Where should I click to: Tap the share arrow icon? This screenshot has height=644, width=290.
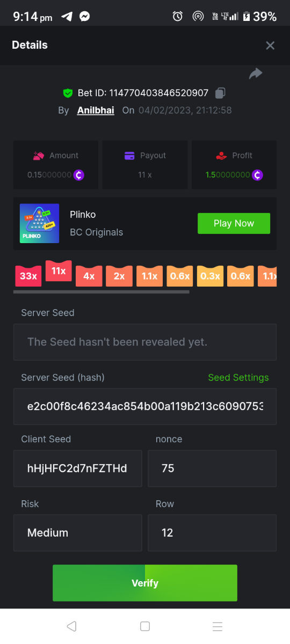coord(256,74)
